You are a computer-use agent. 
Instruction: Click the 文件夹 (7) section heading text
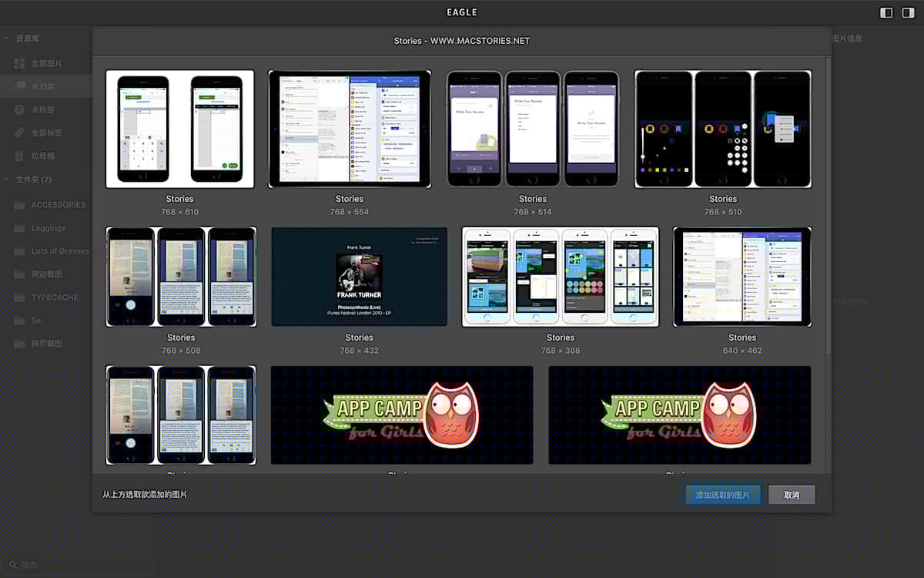pyautogui.click(x=34, y=180)
